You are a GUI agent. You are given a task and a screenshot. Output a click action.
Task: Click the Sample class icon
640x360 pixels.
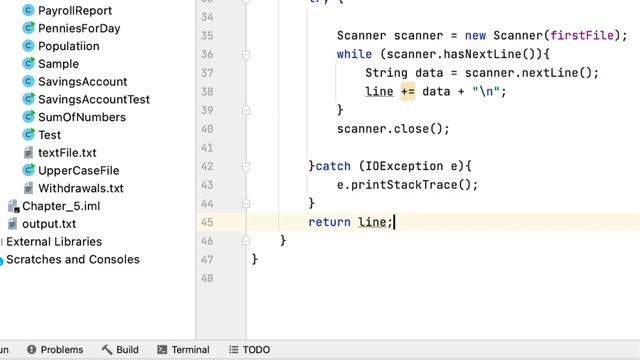28,64
